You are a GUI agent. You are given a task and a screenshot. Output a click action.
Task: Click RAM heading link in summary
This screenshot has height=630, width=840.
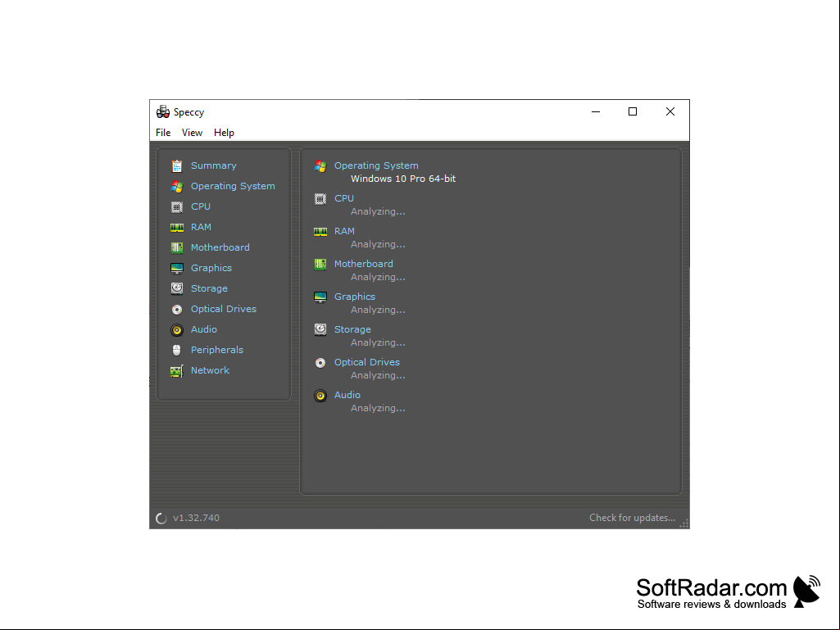pyautogui.click(x=344, y=231)
